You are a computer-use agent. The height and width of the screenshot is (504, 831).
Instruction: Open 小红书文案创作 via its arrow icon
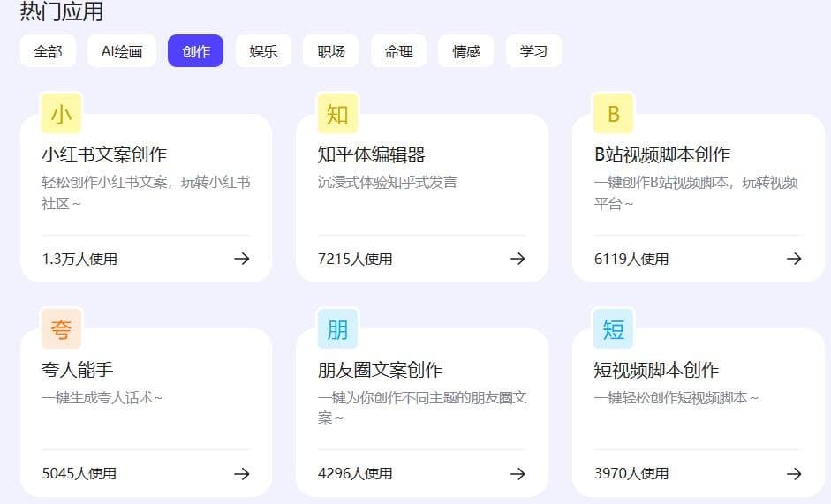(241, 259)
